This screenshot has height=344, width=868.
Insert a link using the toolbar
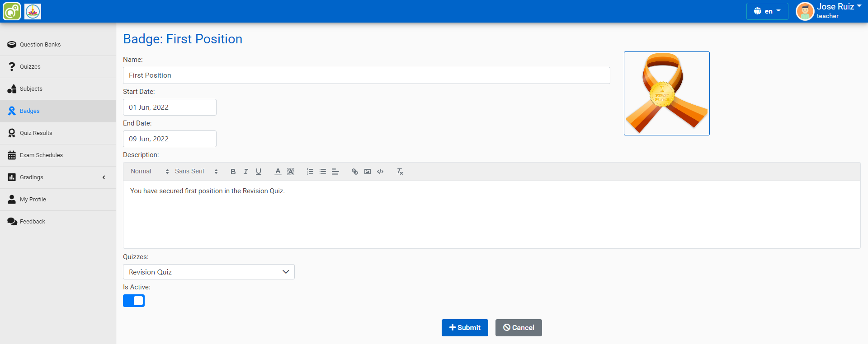click(x=354, y=172)
